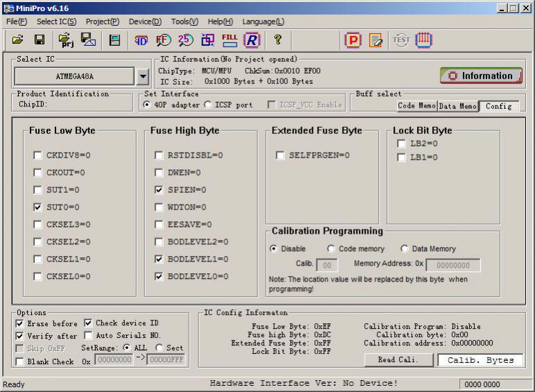The image size is (535, 392).
Task: Uncheck the SPIEN=0 fuse checkbox
Action: [159, 190]
